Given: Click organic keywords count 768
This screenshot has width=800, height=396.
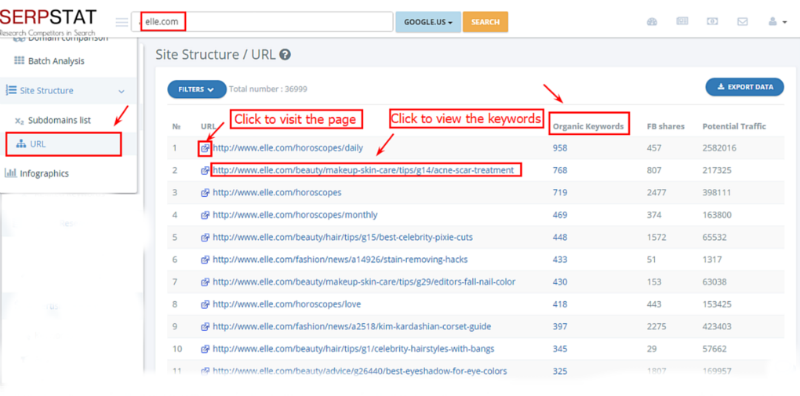Looking at the screenshot, I should 560,170.
